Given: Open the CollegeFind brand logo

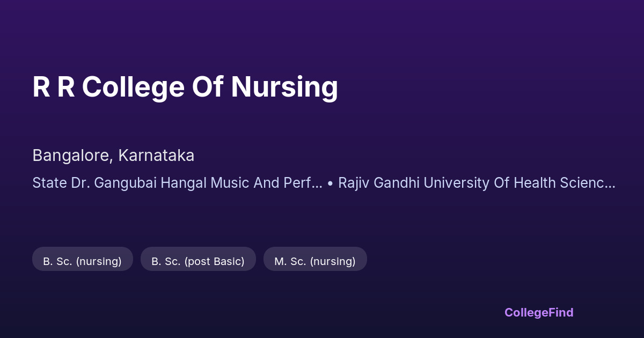Looking at the screenshot, I should pos(539,312).
